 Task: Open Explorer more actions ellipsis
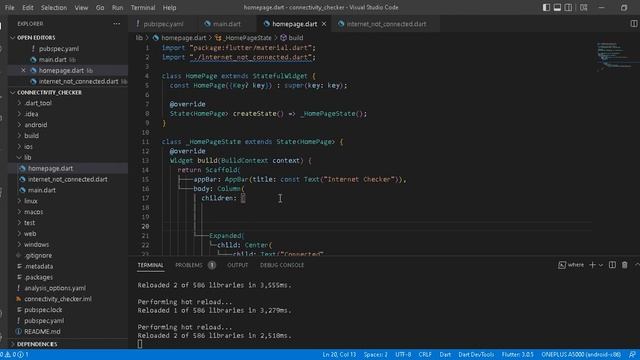pyautogui.click(x=117, y=24)
